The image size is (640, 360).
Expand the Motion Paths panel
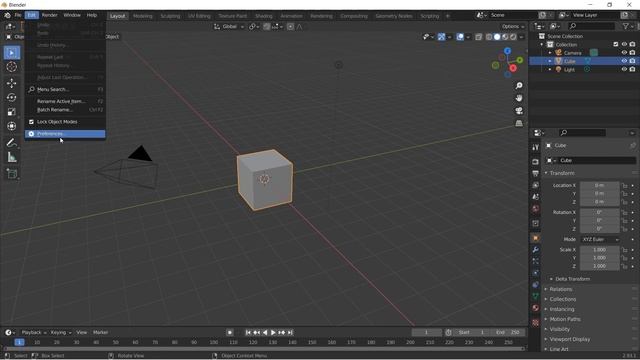click(x=564, y=319)
